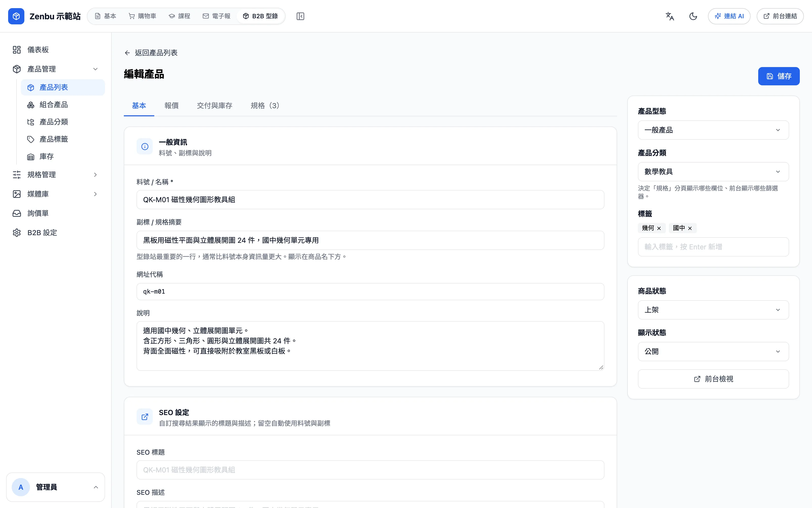812x508 pixels.
Task: Click the 媒體庫 image icon
Action: (x=17, y=194)
